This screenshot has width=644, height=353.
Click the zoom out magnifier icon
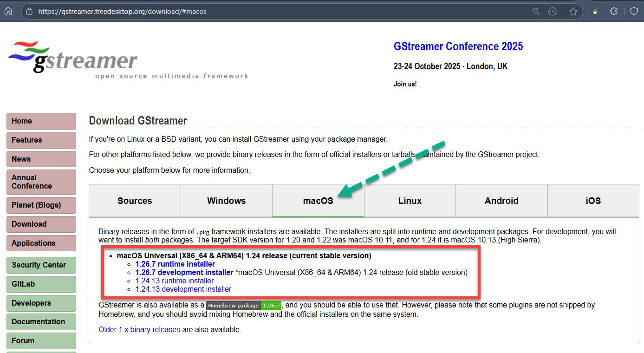click(536, 12)
